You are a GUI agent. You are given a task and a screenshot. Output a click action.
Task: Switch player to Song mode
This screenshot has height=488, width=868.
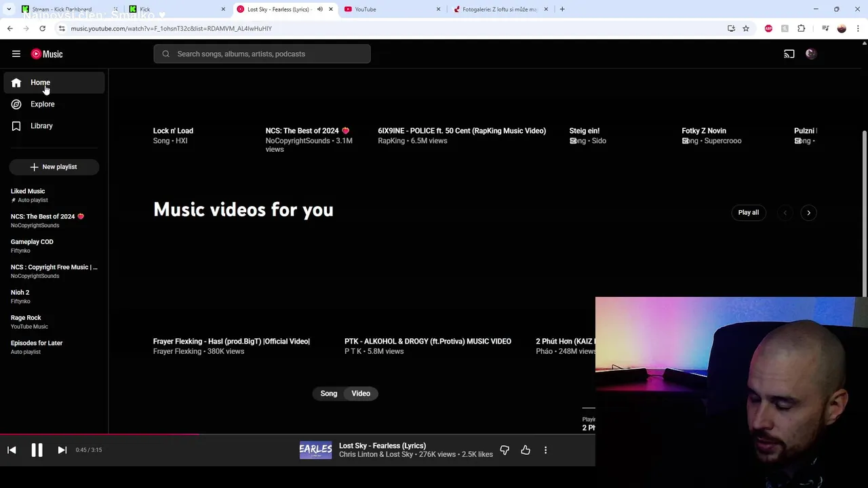tap(329, 394)
